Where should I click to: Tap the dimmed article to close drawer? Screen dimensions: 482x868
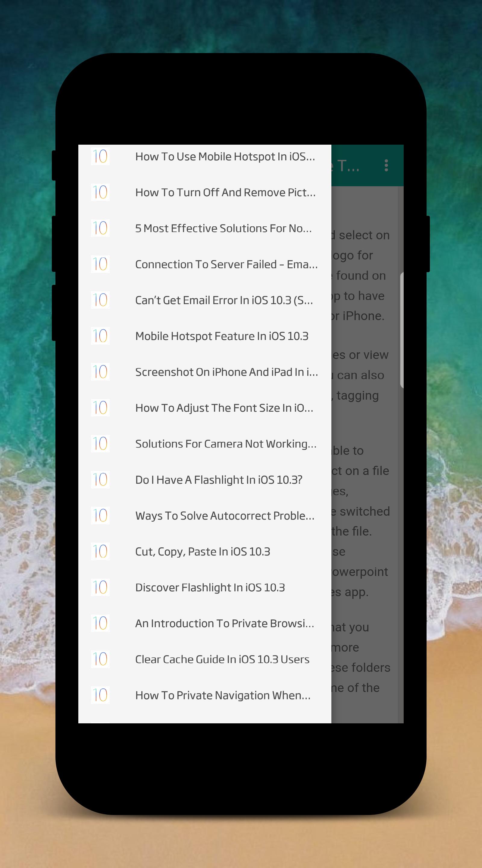(x=367, y=455)
